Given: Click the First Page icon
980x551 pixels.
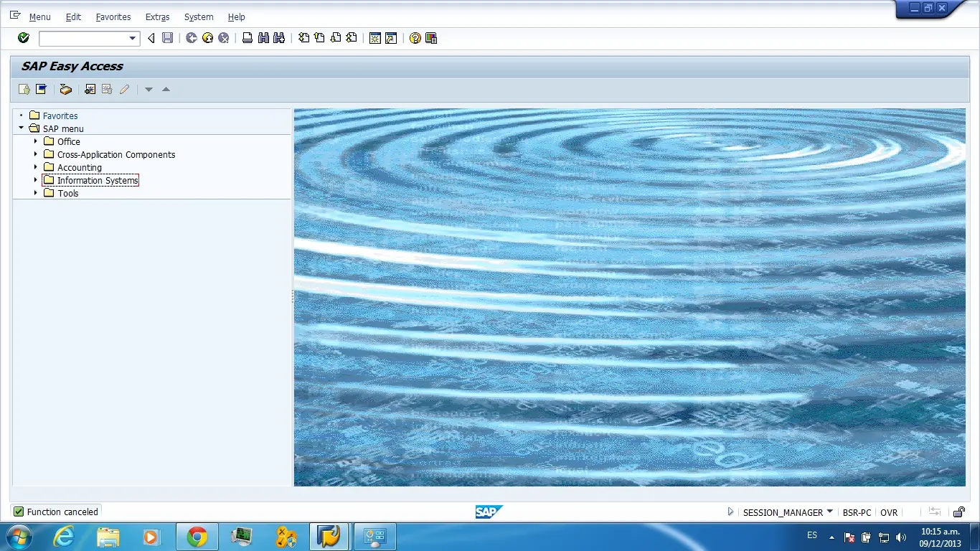Looking at the screenshot, I should [304, 38].
